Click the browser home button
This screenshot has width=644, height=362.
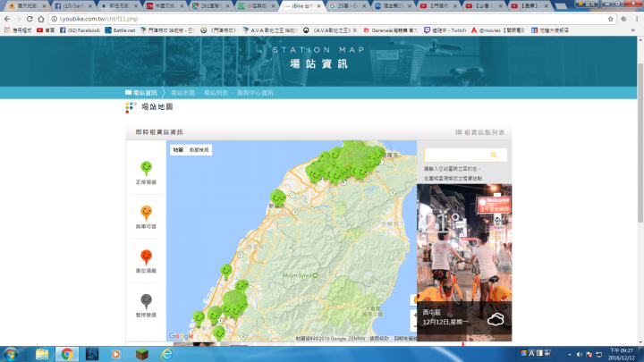point(41,19)
